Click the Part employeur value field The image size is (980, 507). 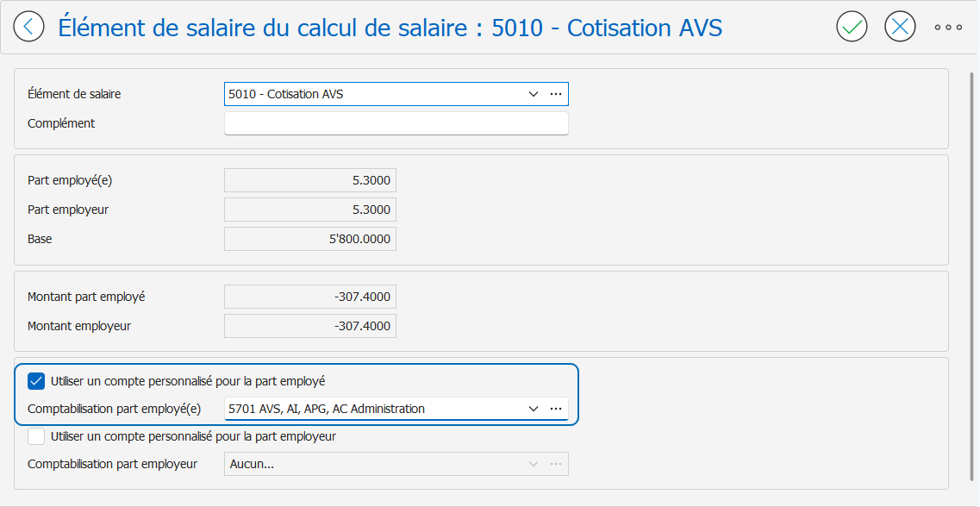[x=310, y=210]
